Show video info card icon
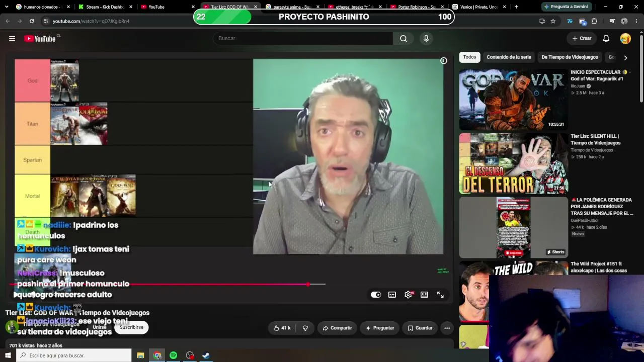 [x=444, y=61]
